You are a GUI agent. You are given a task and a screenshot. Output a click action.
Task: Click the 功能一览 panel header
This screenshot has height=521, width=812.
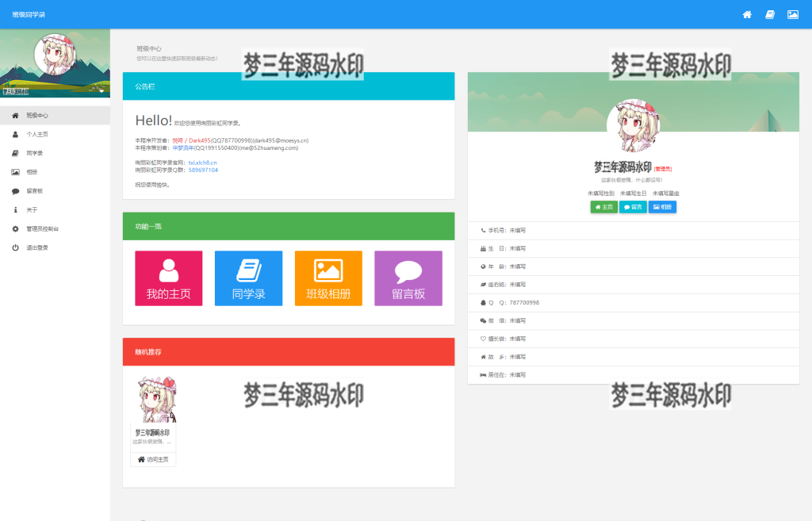tap(289, 226)
